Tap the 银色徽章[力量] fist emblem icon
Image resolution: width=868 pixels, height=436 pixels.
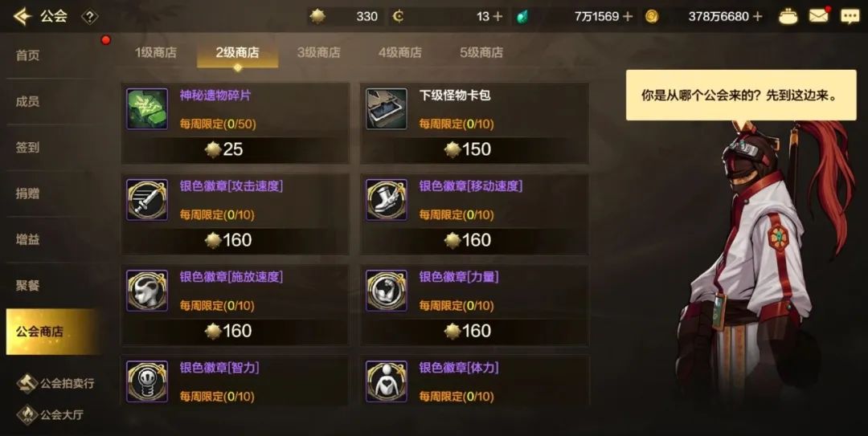pyautogui.click(x=387, y=291)
